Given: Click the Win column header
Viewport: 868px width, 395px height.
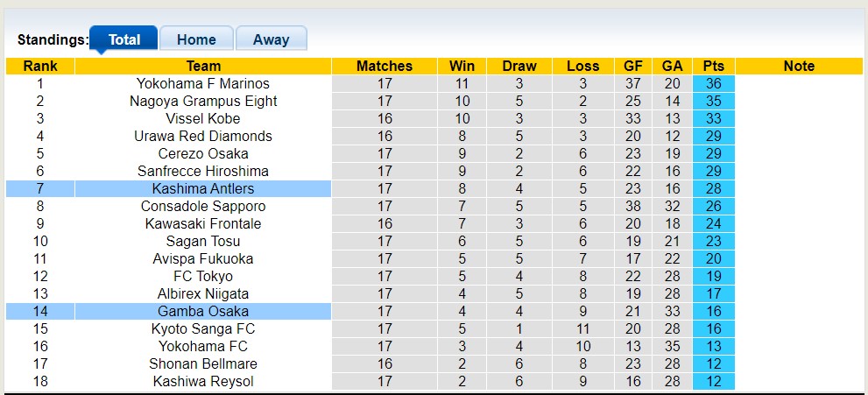Looking at the screenshot, I should [462, 67].
